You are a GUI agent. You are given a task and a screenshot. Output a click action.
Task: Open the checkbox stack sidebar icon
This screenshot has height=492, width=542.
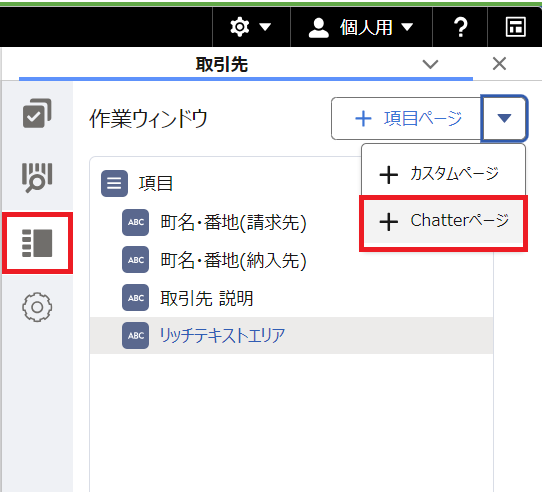pyautogui.click(x=37, y=113)
